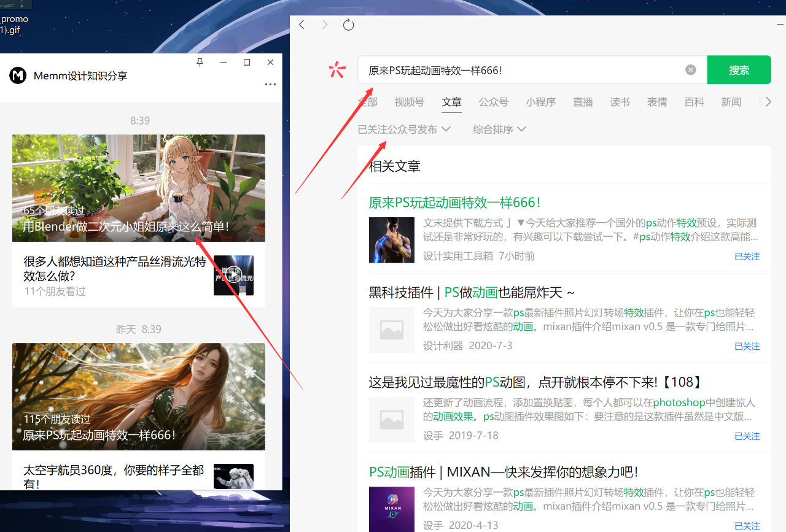
Task: Switch to the 小程序 tab
Action: 541,102
